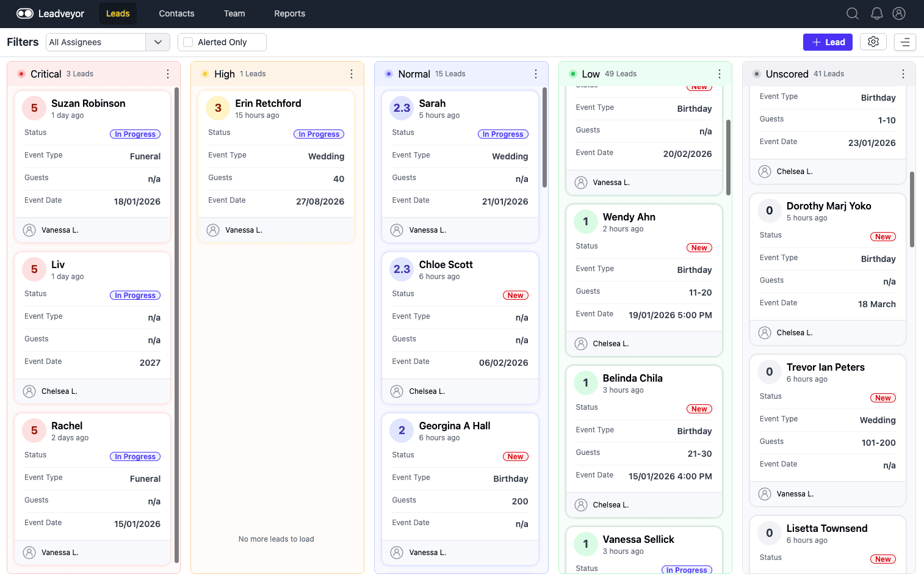Open Georgina A Hall's lead card
Viewport: 924px width, 585px height.
click(455, 426)
